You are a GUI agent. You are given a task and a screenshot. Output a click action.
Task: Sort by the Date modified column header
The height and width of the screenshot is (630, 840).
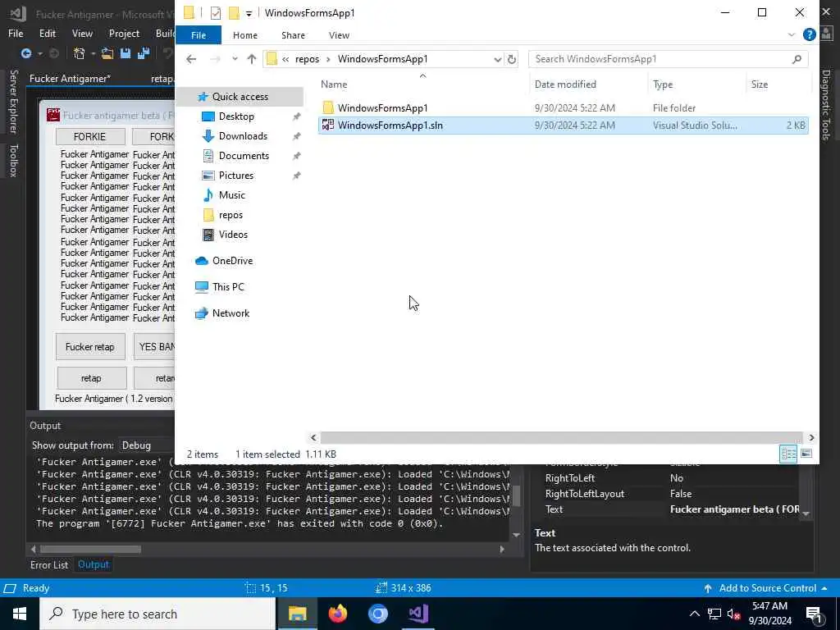click(x=565, y=84)
